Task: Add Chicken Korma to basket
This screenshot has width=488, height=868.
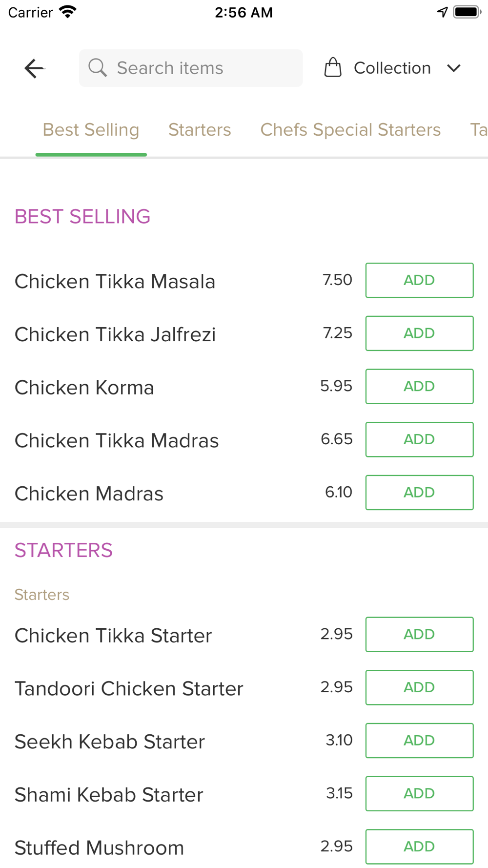Action: point(419,386)
